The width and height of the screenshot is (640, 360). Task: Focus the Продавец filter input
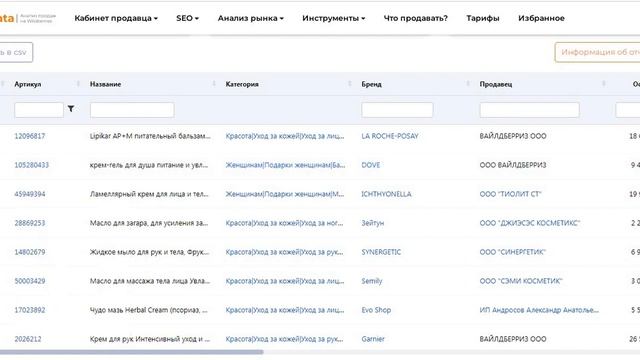pos(529,110)
